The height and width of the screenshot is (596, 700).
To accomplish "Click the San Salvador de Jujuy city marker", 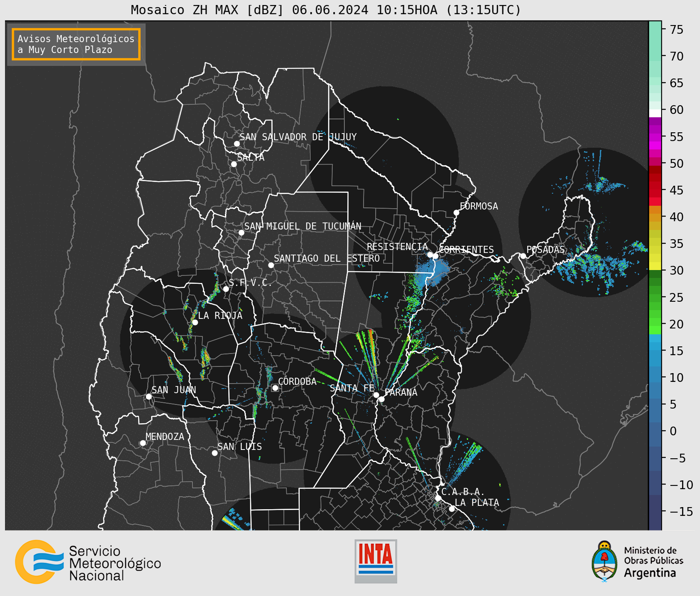I will pos(237,144).
